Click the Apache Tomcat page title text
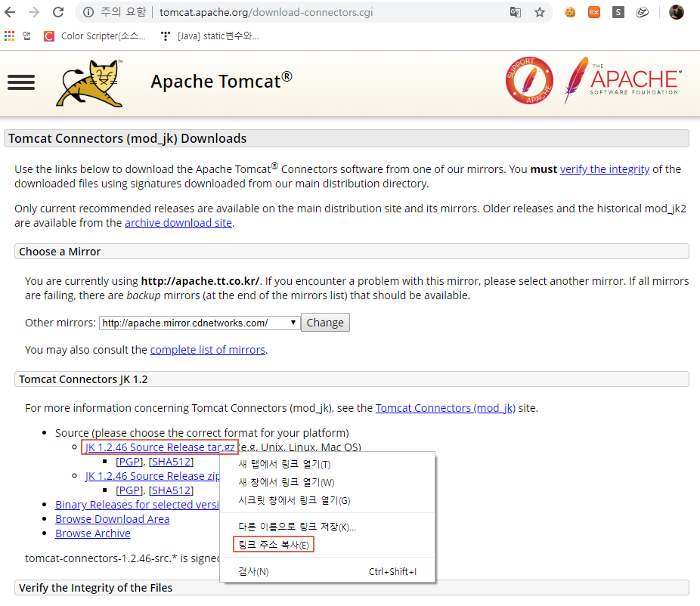700x606 pixels. [x=221, y=81]
